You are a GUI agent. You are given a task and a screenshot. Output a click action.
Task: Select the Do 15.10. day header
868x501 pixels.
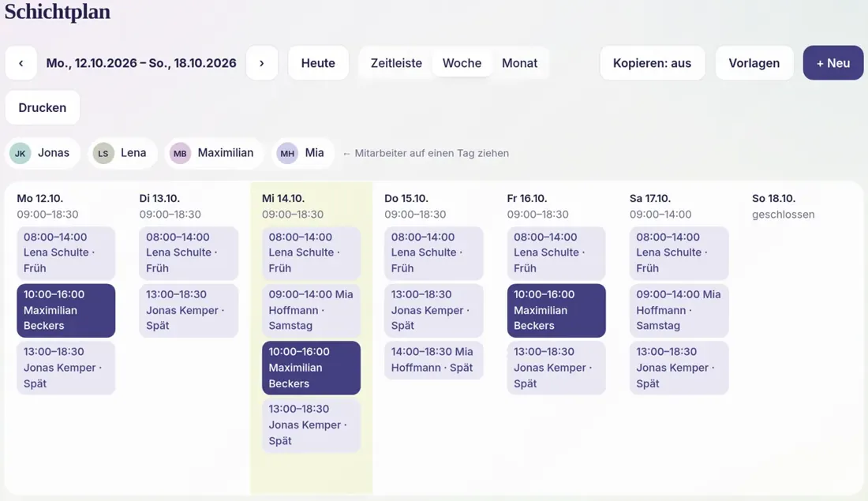pyautogui.click(x=406, y=198)
